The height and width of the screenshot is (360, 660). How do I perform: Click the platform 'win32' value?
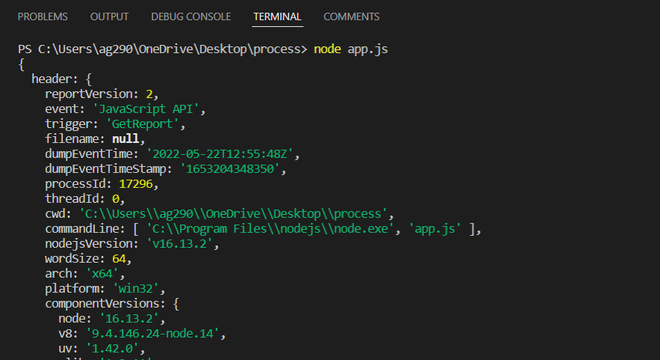click(x=136, y=289)
